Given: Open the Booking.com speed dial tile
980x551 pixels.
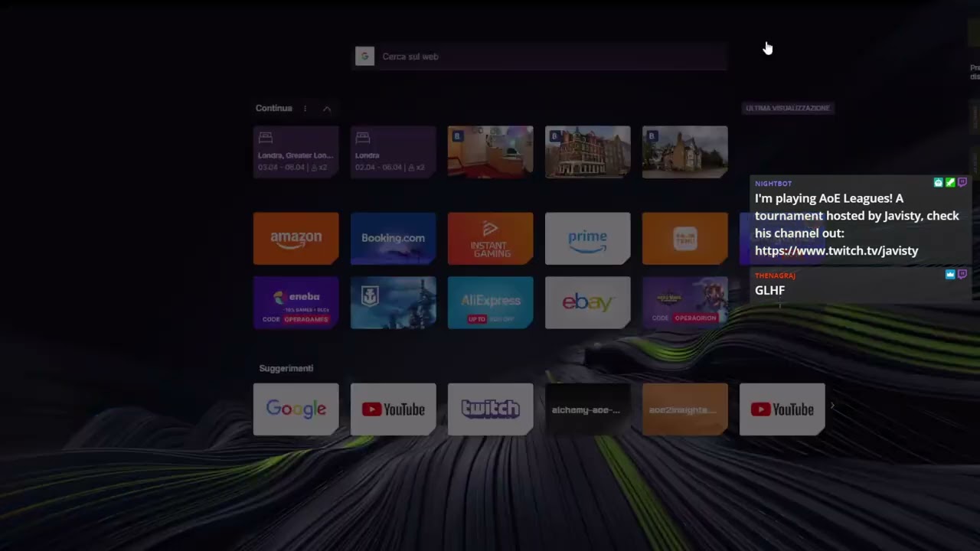Looking at the screenshot, I should tap(393, 239).
